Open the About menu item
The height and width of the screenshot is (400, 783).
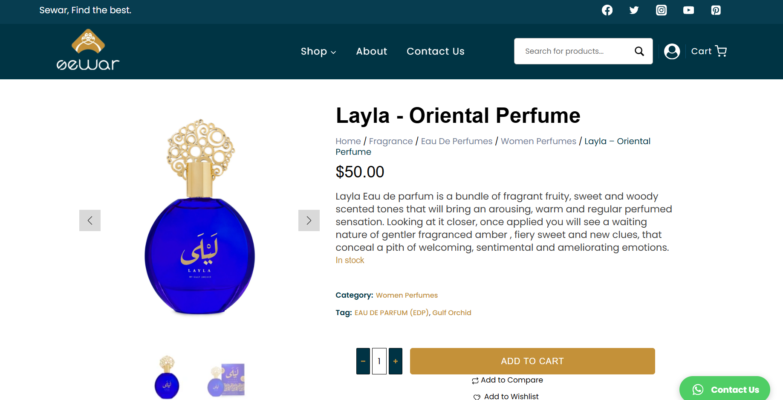pos(371,51)
